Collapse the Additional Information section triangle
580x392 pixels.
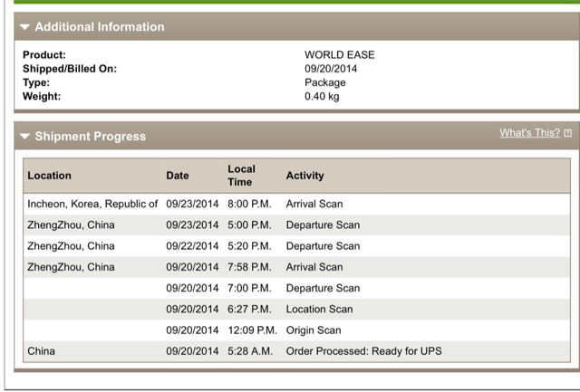pos(24,27)
